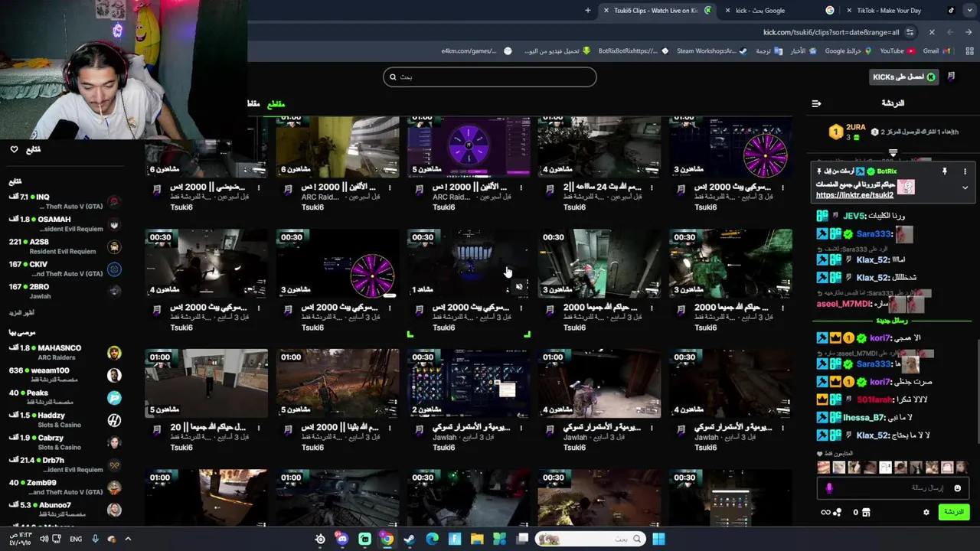Switch to the TikTok Make Your Day tab
The width and height of the screenshot is (980, 551).
(898, 11)
